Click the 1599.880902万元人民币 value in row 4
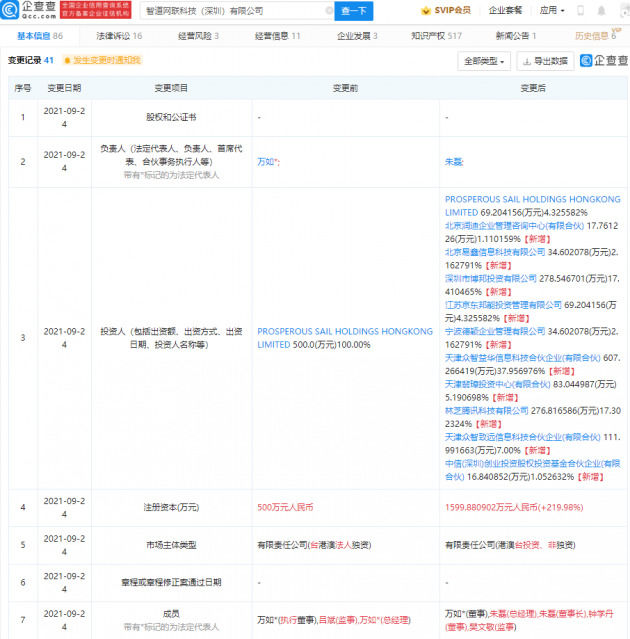 [514, 507]
